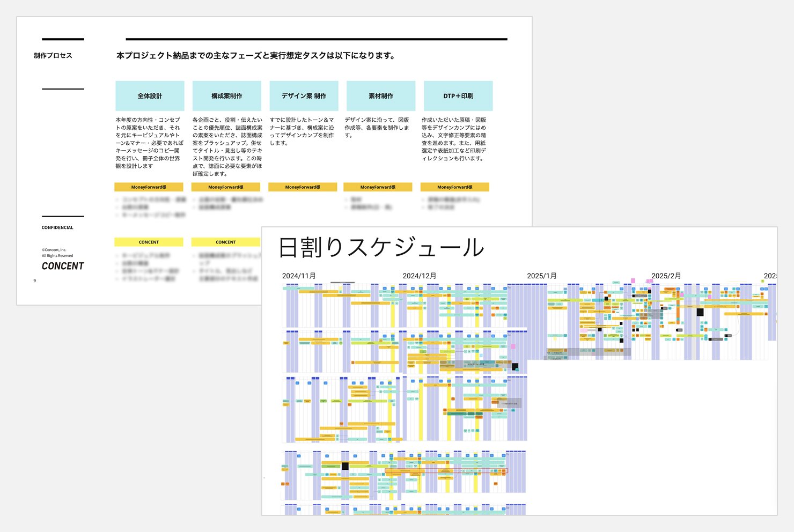
Task: Click the gray shaded task band in the January lane
Action: coord(589,351)
